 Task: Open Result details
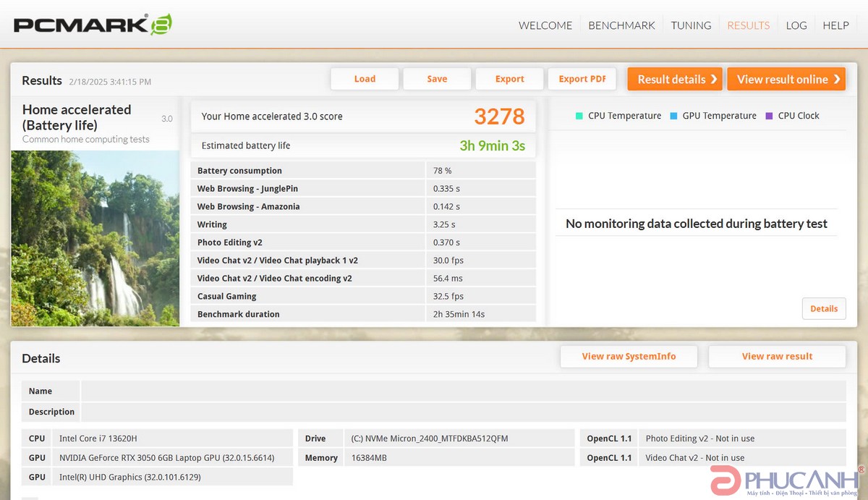click(x=675, y=79)
